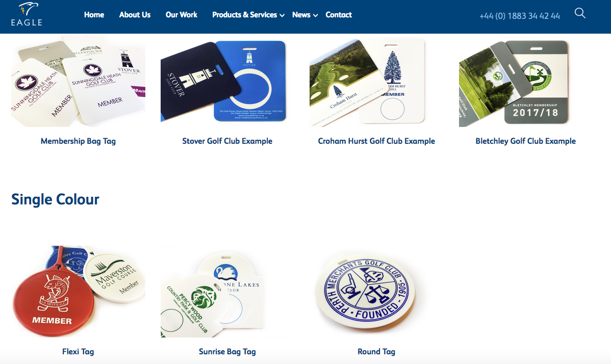
Task: Open Stover Golf Club Example link
Action: [x=227, y=141]
